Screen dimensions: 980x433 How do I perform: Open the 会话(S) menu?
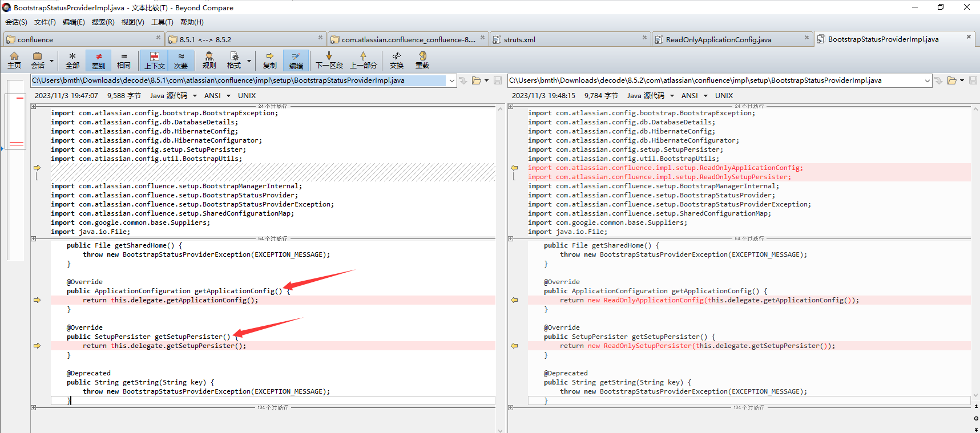pyautogui.click(x=16, y=22)
